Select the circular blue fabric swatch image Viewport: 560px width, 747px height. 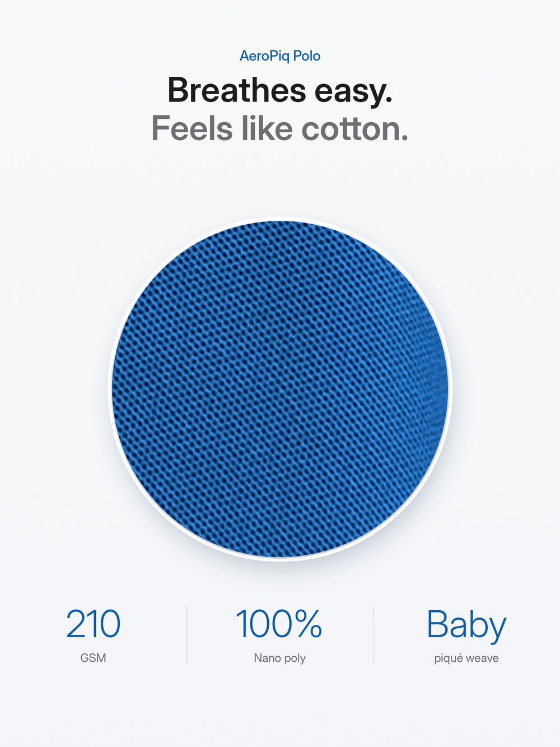click(280, 389)
